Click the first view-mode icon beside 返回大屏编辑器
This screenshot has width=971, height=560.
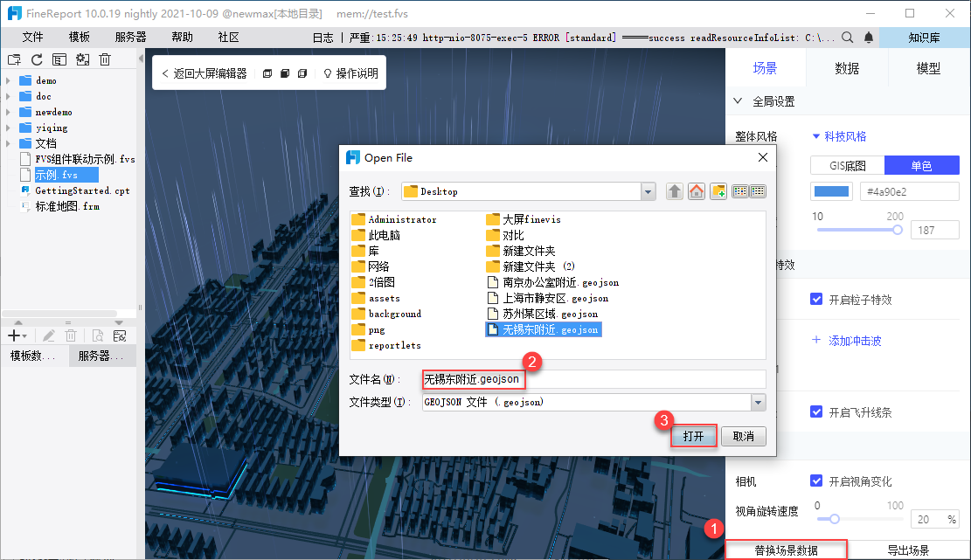tap(267, 73)
